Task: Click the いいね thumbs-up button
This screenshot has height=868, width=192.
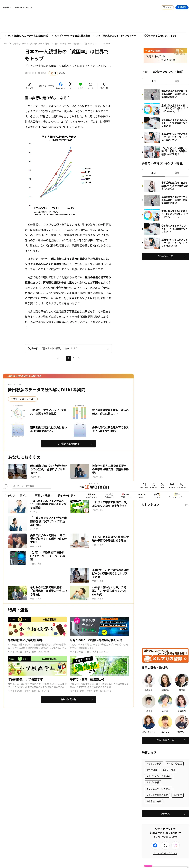Action: pos(53,73)
